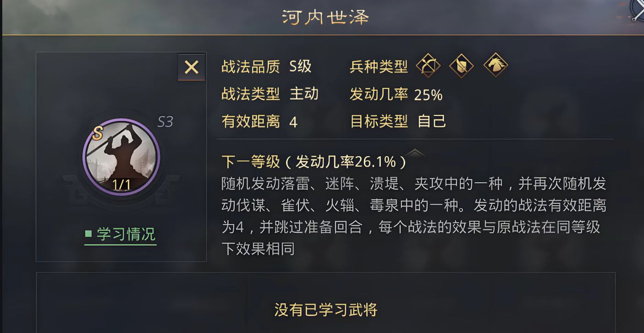Select the horse cavalry troop type icon
The image size is (644, 333).
coord(495,65)
